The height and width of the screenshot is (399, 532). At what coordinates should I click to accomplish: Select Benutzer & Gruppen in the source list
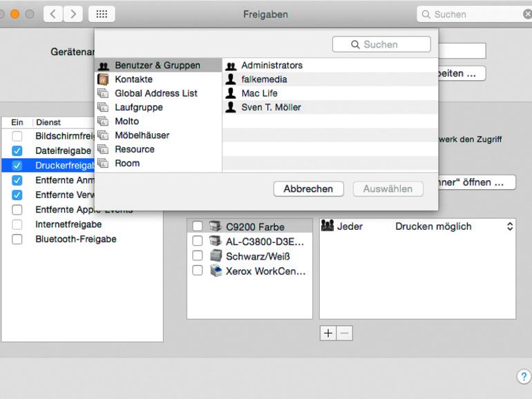pos(158,65)
